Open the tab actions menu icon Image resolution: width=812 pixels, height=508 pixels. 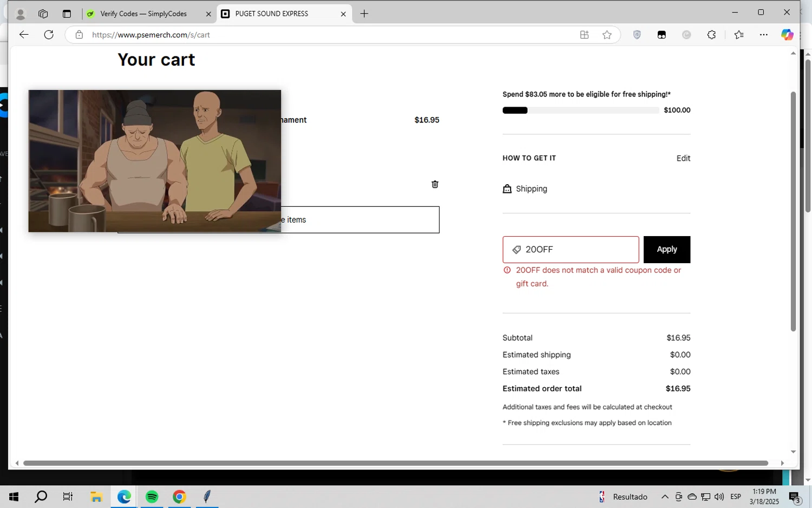coord(67,14)
